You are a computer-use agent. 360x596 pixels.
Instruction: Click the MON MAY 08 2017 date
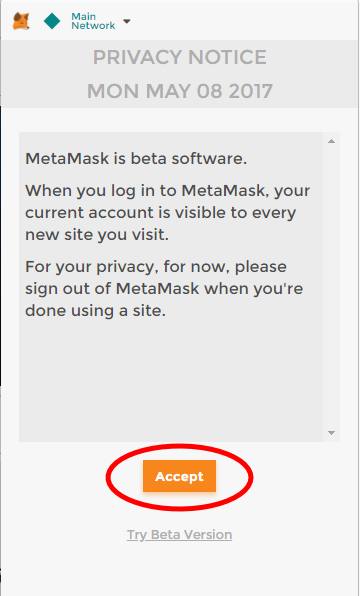[x=180, y=91]
